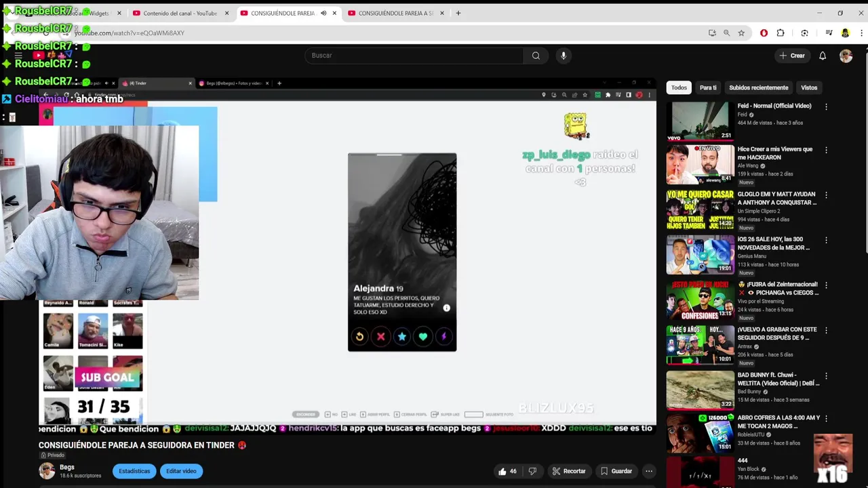Open account avatar menu on YouTube header

coord(846,56)
